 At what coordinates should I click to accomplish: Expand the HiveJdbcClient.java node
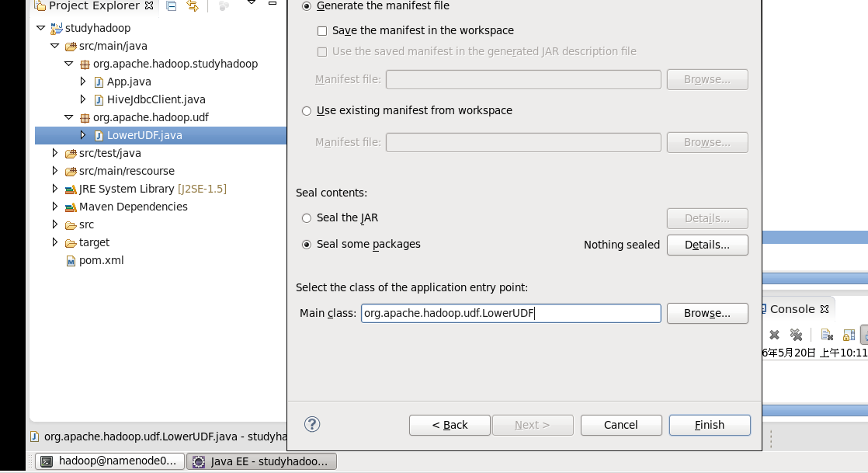tap(82, 99)
